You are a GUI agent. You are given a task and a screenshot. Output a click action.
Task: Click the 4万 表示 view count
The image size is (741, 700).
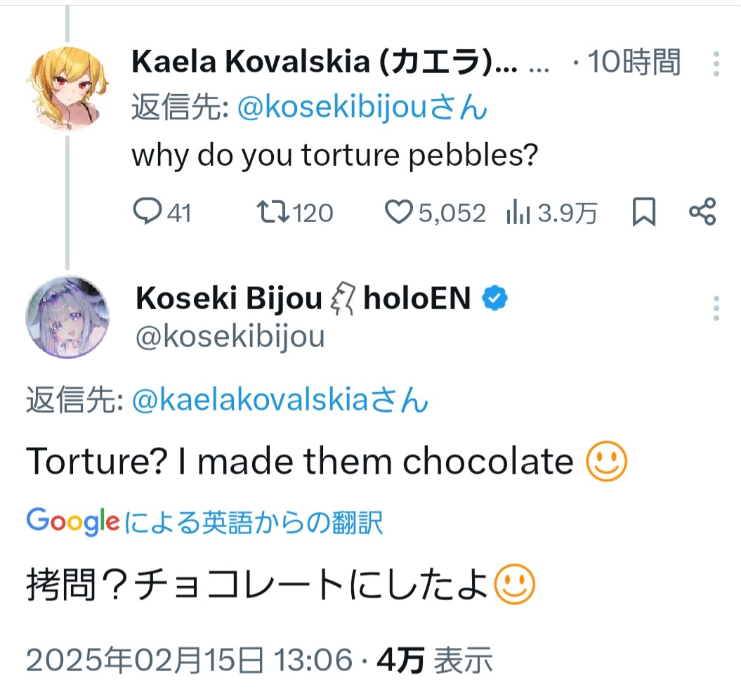tap(435, 660)
